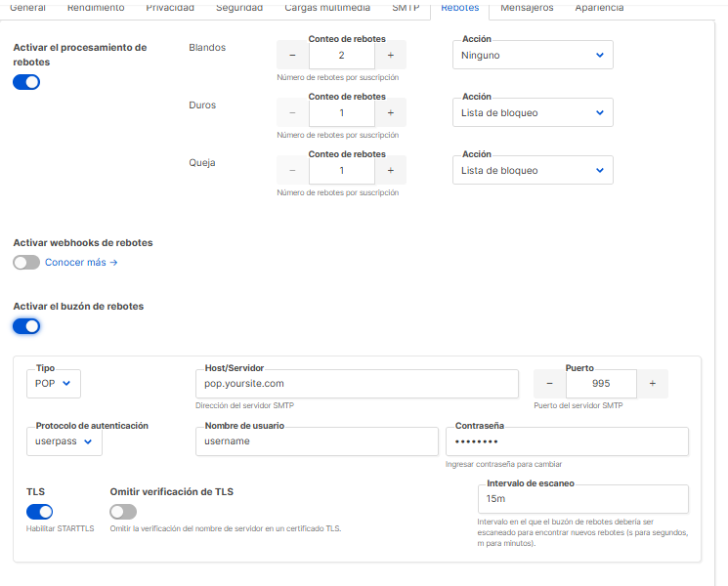This screenshot has width=728, height=586.
Task: Click plus on the Duros bounce count
Action: coord(390,113)
